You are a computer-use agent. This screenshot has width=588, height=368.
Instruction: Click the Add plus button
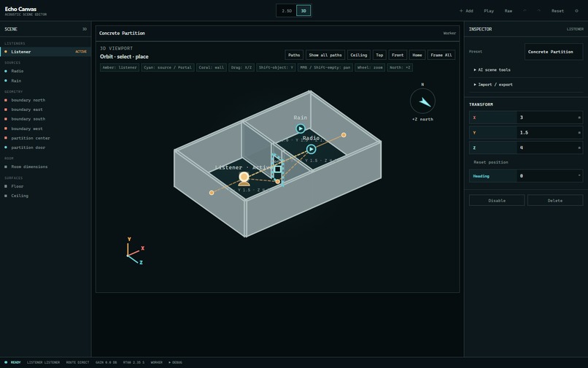[466, 11]
